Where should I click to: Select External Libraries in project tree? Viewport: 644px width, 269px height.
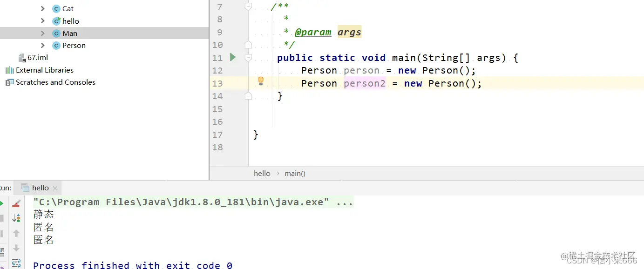click(45, 70)
